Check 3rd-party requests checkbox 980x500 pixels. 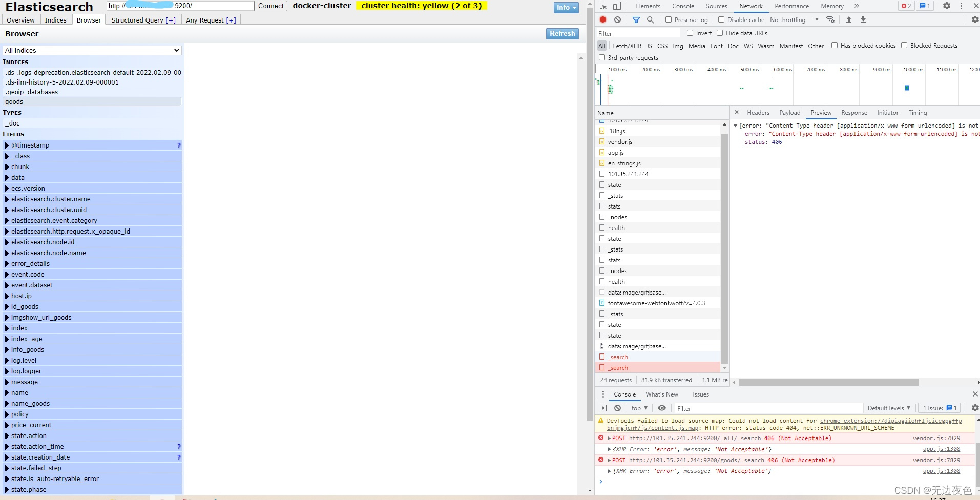(x=602, y=57)
